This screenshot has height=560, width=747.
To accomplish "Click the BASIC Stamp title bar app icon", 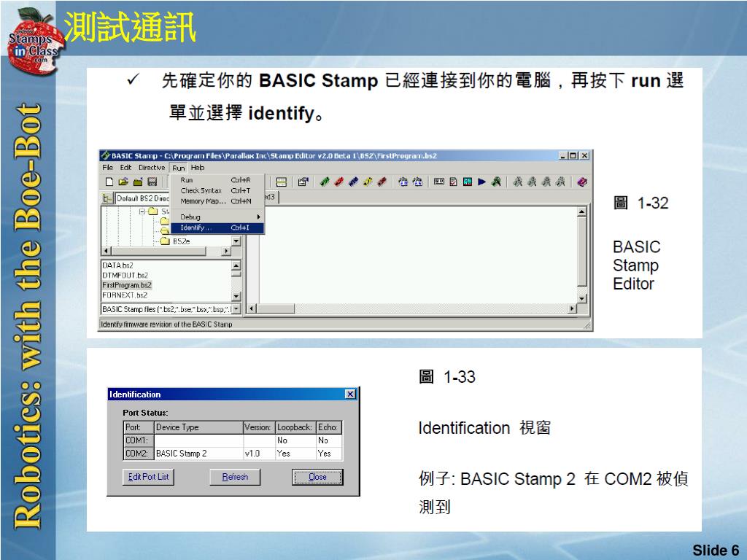I will (105, 155).
